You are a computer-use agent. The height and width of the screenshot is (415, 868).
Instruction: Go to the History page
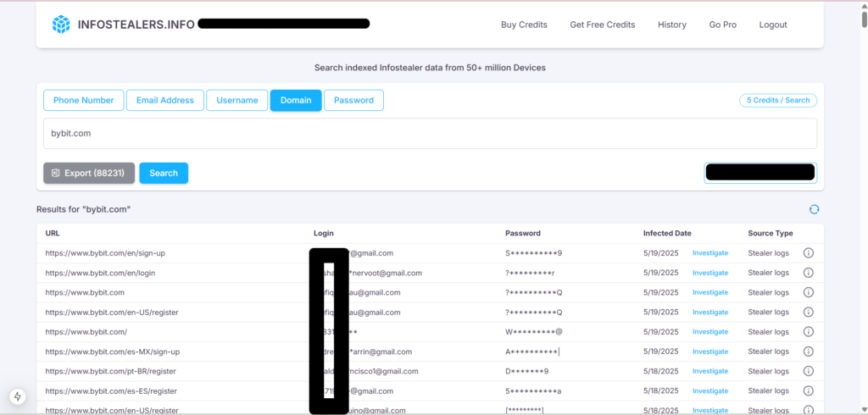[x=672, y=25]
